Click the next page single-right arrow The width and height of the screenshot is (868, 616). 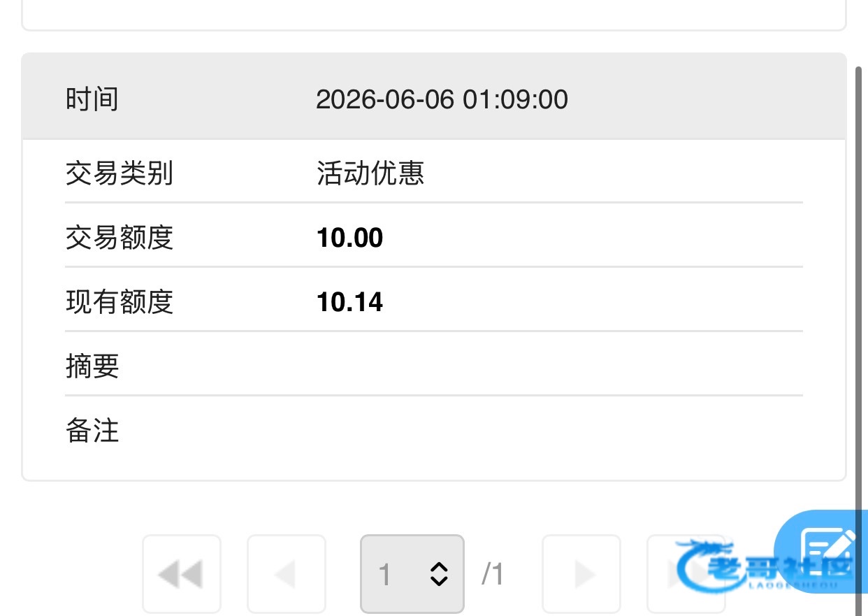click(581, 574)
